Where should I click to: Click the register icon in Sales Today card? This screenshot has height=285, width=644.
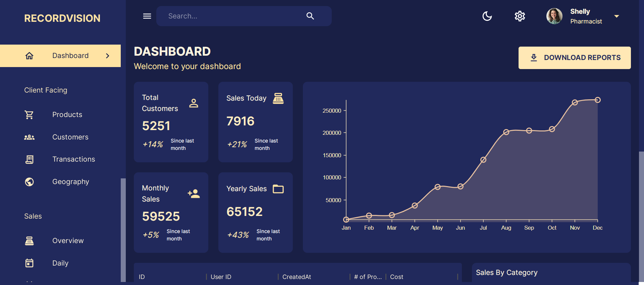click(278, 98)
